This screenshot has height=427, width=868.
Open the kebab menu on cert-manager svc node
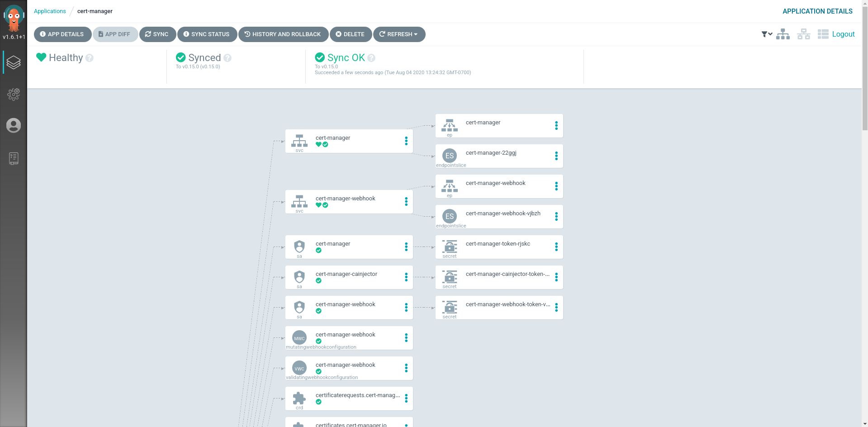coord(406,141)
